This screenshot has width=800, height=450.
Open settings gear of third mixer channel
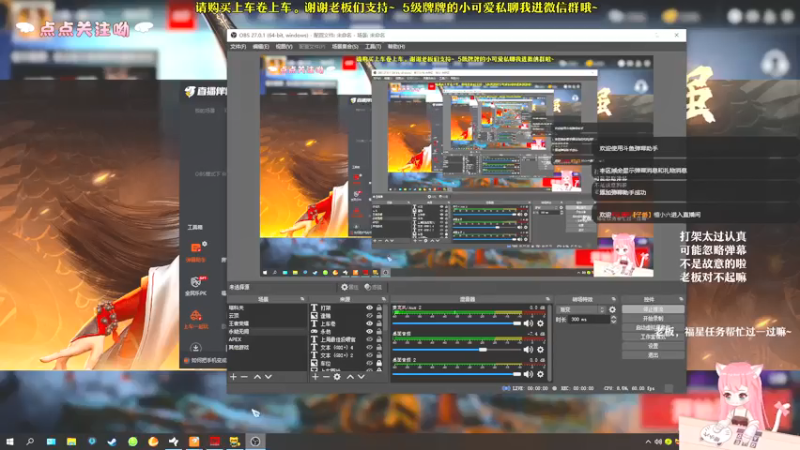click(540, 374)
